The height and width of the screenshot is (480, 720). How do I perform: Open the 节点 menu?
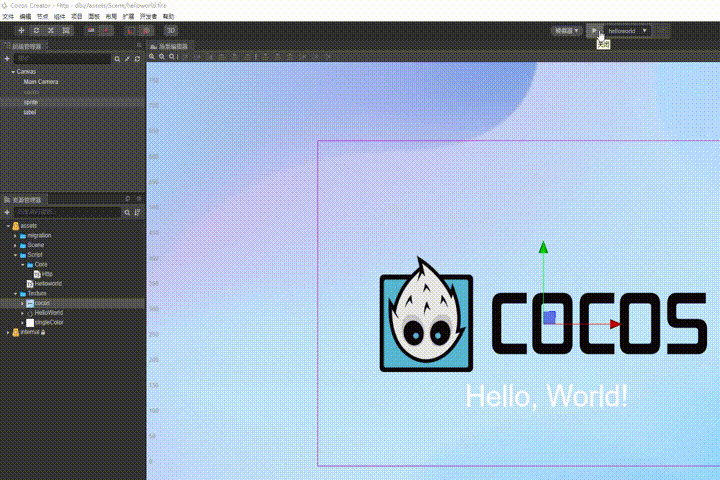coord(42,17)
